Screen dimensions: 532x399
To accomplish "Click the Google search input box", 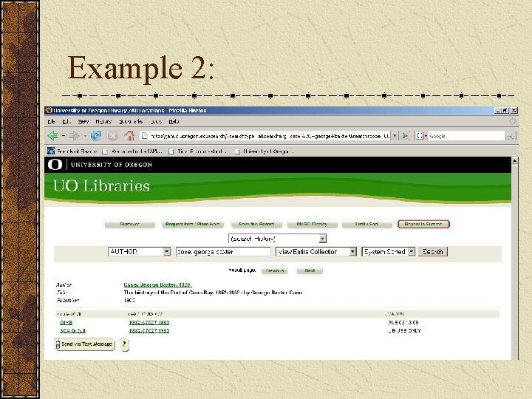I will 466,136.
